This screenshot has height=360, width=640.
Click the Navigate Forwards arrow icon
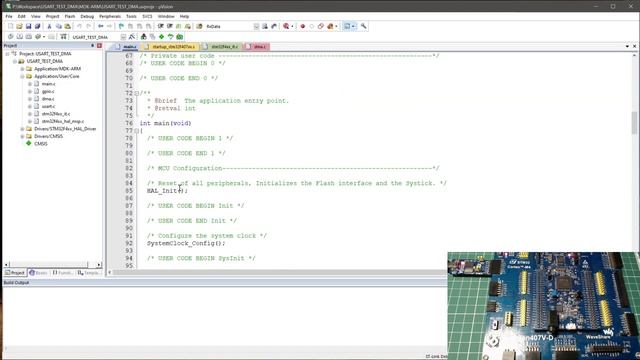pyautogui.click(x=109, y=26)
